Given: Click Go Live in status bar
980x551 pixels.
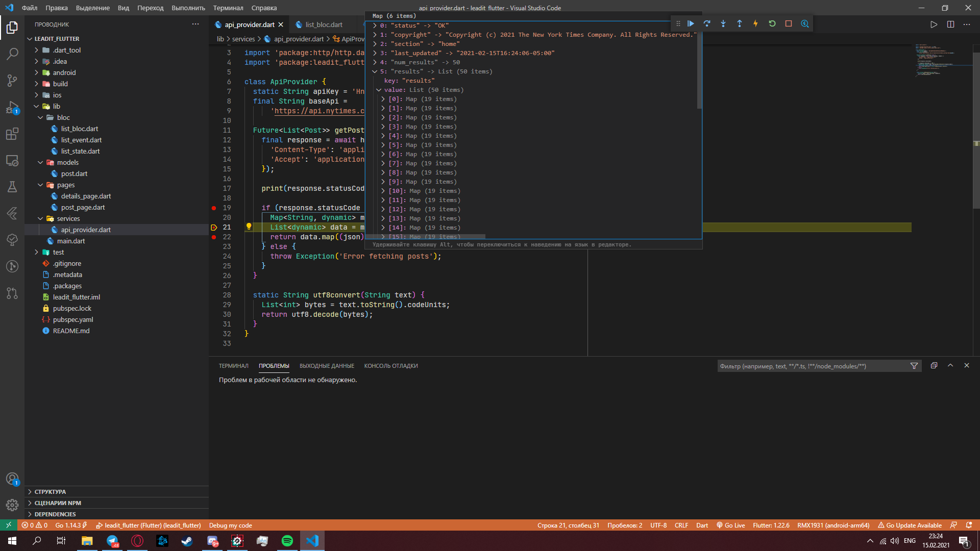Looking at the screenshot, I should [x=730, y=525].
